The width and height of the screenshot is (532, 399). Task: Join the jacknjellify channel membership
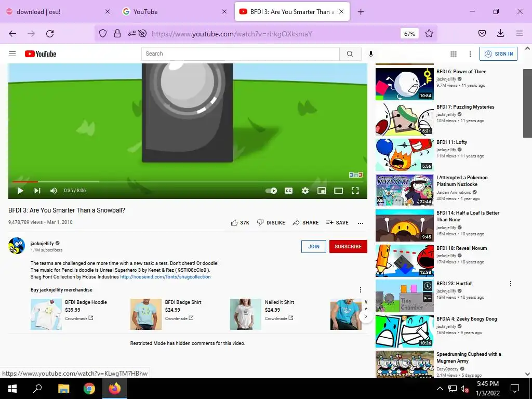pos(313,247)
